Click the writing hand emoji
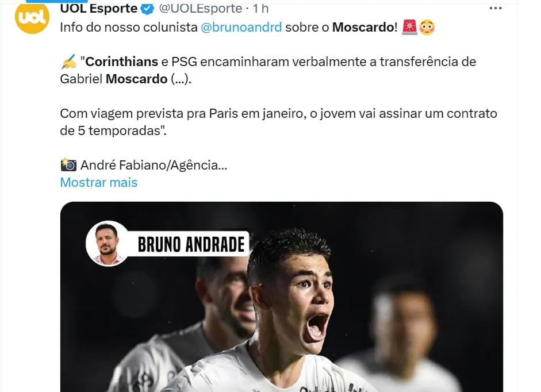 pyautogui.click(x=68, y=62)
